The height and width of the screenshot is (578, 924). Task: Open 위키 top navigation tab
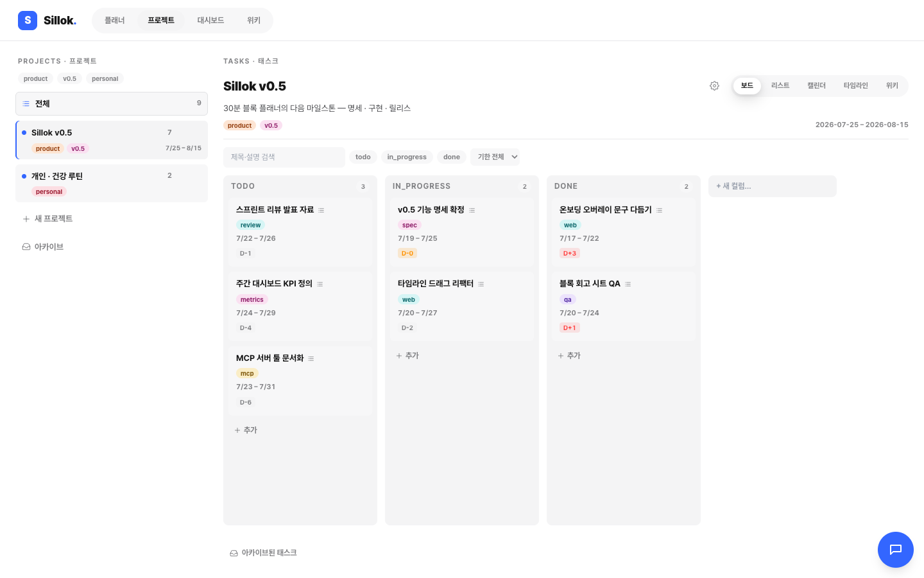254,21
